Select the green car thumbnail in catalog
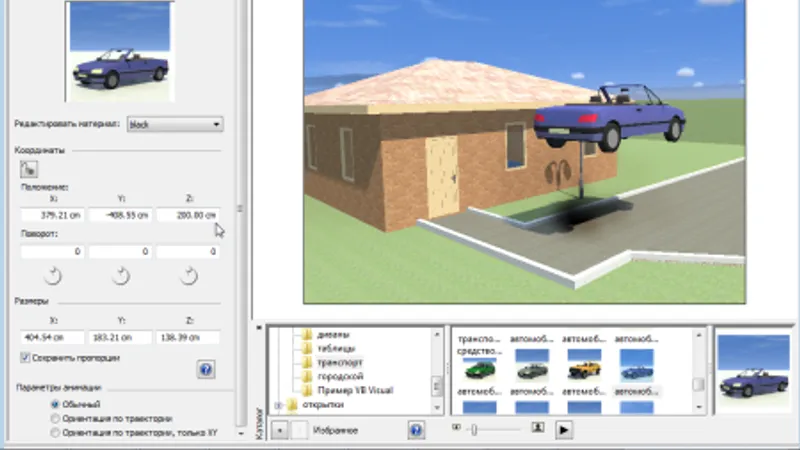 click(480, 369)
